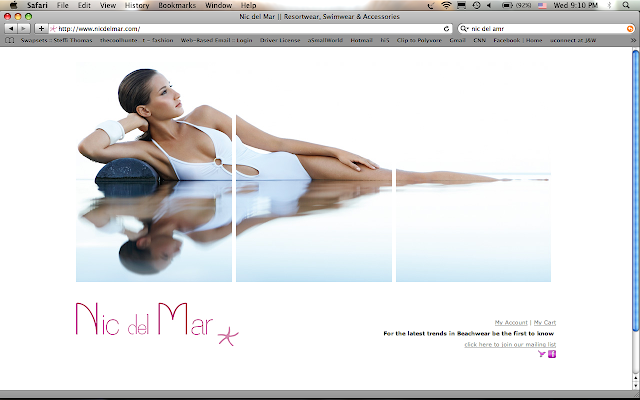Open the Gmail bookmark
Viewport: 640px width, 400px height.
pos(458,40)
